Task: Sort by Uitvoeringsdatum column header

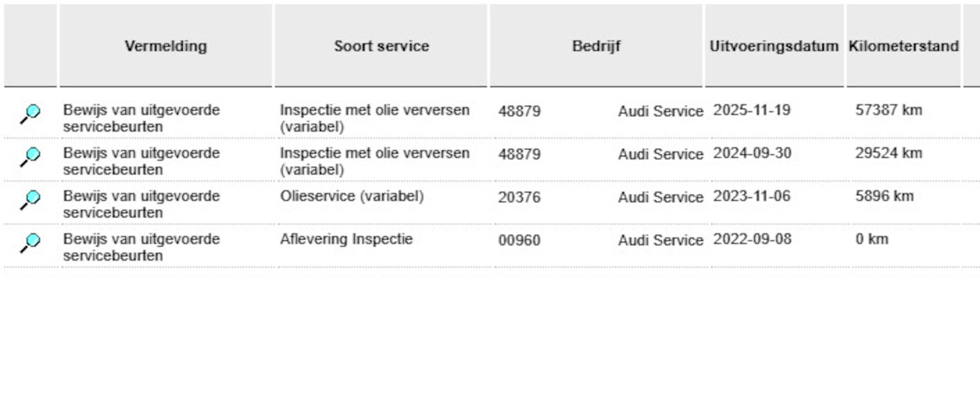Action: point(774,46)
